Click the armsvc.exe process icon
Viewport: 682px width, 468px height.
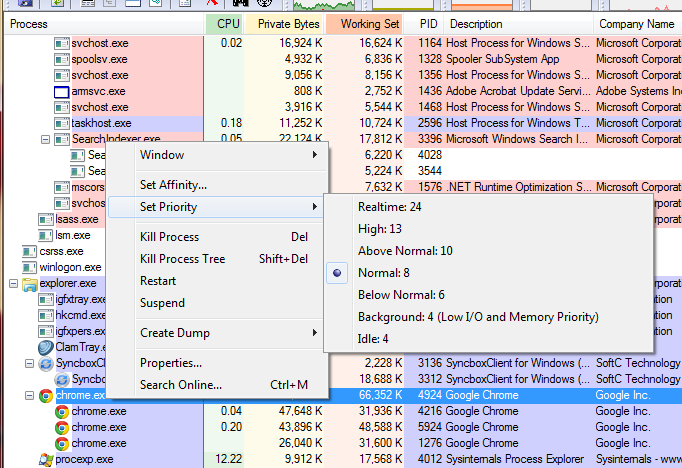point(62,91)
